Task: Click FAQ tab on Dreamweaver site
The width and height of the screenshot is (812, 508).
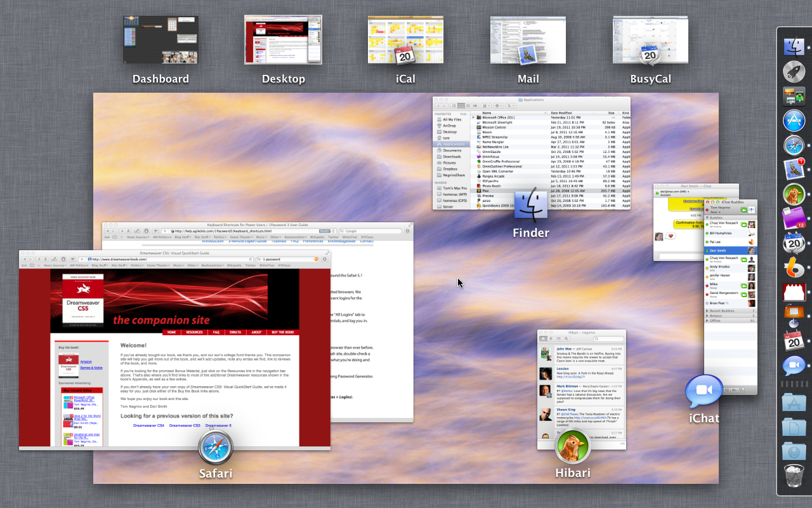Action: tap(216, 332)
